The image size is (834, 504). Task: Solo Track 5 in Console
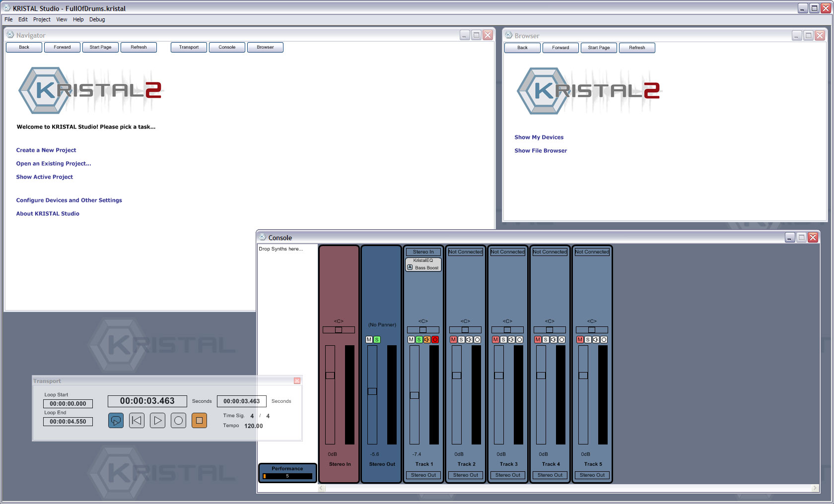pos(588,340)
